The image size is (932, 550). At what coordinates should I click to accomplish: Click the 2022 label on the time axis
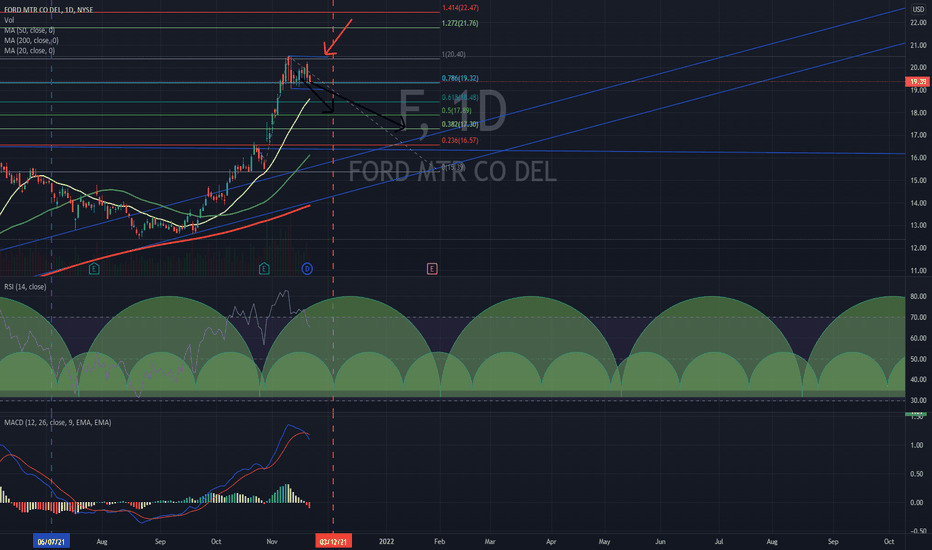[x=386, y=542]
